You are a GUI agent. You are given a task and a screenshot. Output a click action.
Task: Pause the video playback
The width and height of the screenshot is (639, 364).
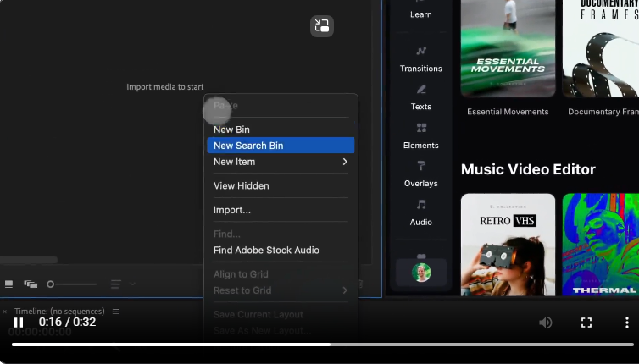coord(19,323)
